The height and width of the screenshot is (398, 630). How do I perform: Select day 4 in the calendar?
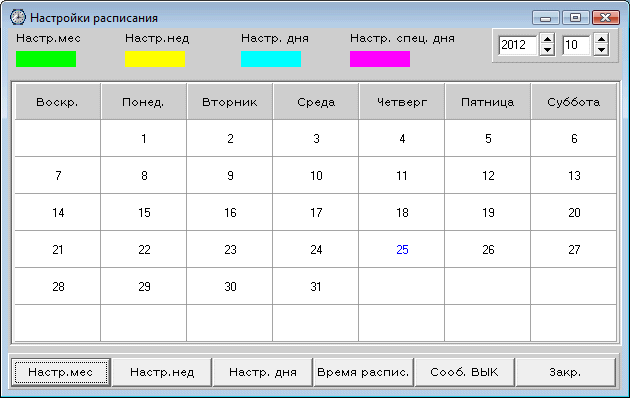pyautogui.click(x=401, y=139)
